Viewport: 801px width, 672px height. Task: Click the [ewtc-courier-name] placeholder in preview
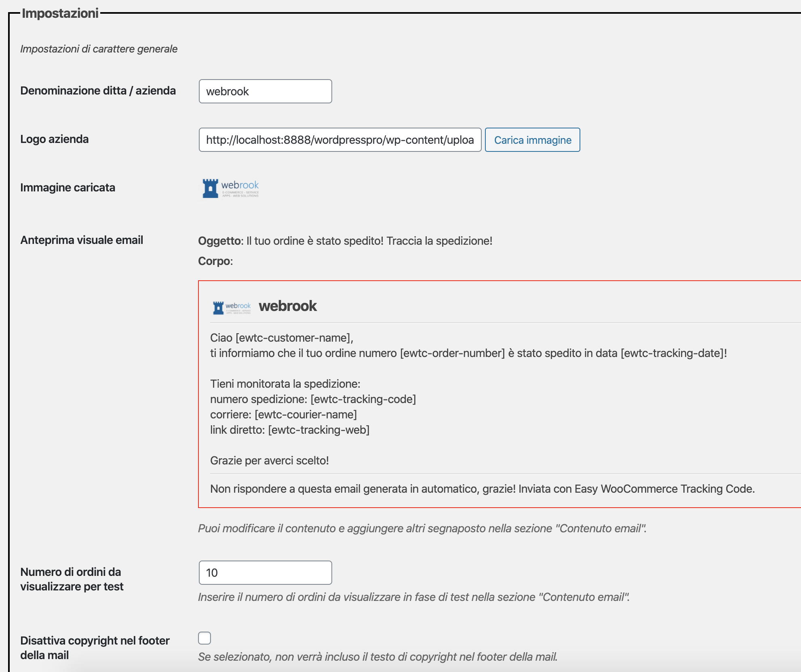(x=306, y=414)
